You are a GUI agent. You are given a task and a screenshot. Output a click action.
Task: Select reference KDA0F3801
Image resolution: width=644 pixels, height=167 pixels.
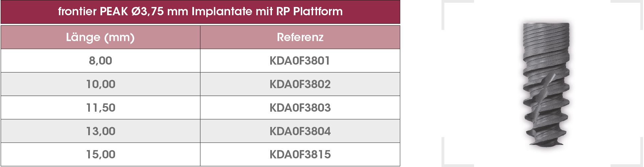tap(300, 61)
